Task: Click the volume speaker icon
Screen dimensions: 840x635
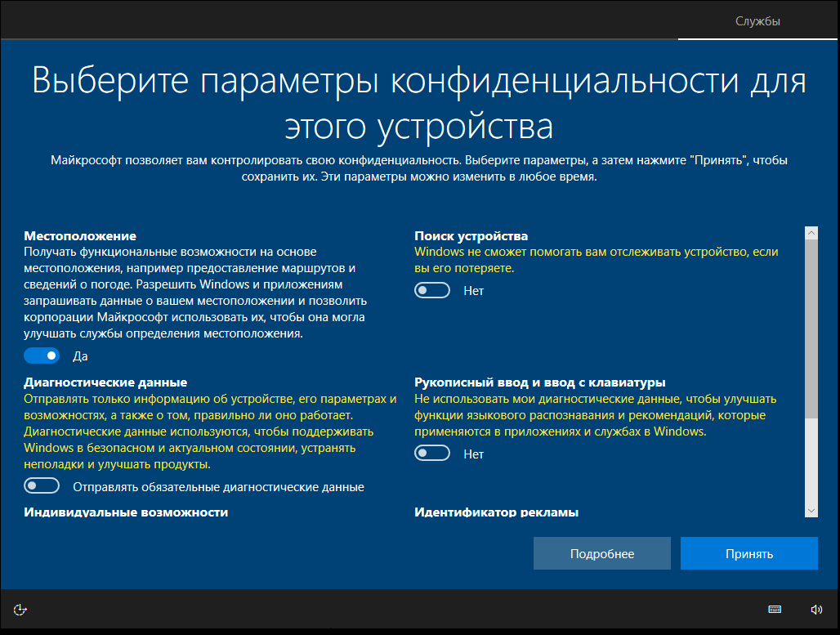Action: click(x=815, y=610)
